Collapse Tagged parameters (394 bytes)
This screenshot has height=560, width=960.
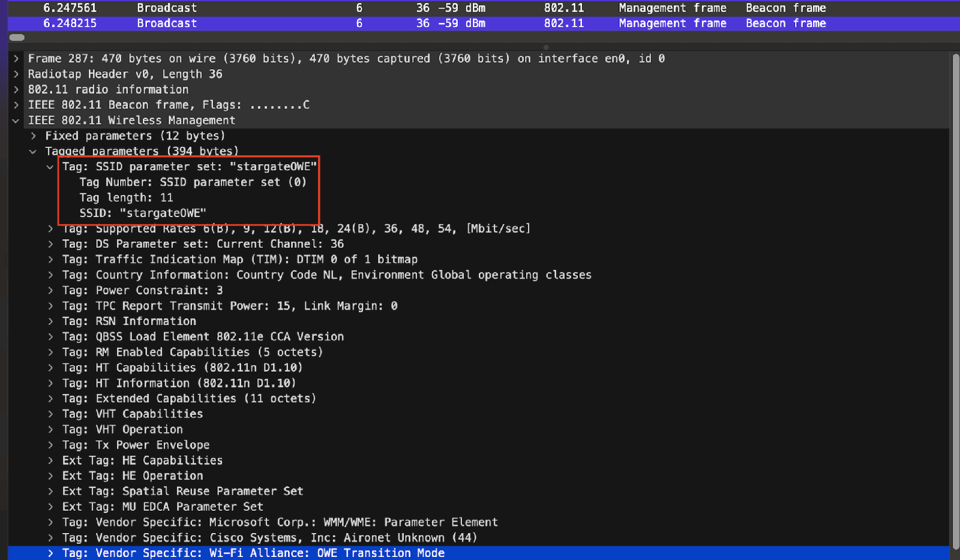pos(34,152)
